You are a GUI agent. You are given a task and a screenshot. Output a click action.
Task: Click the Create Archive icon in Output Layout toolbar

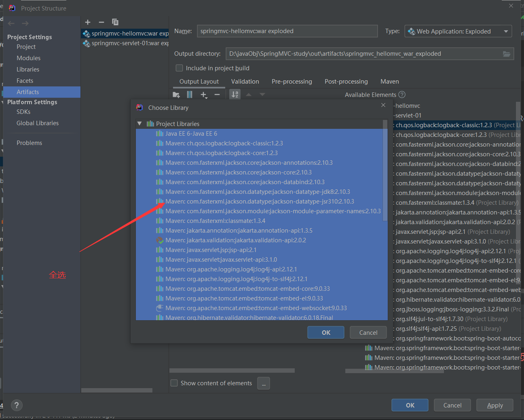click(190, 94)
